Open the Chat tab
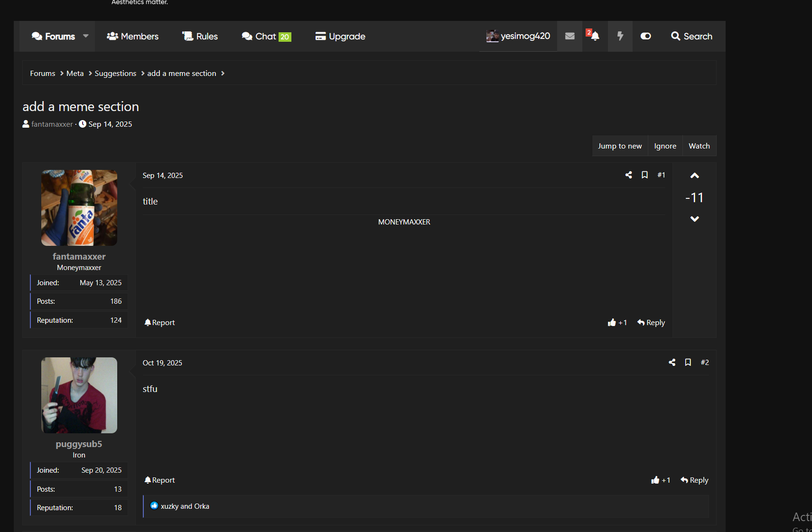This screenshot has height=532, width=812. point(266,37)
